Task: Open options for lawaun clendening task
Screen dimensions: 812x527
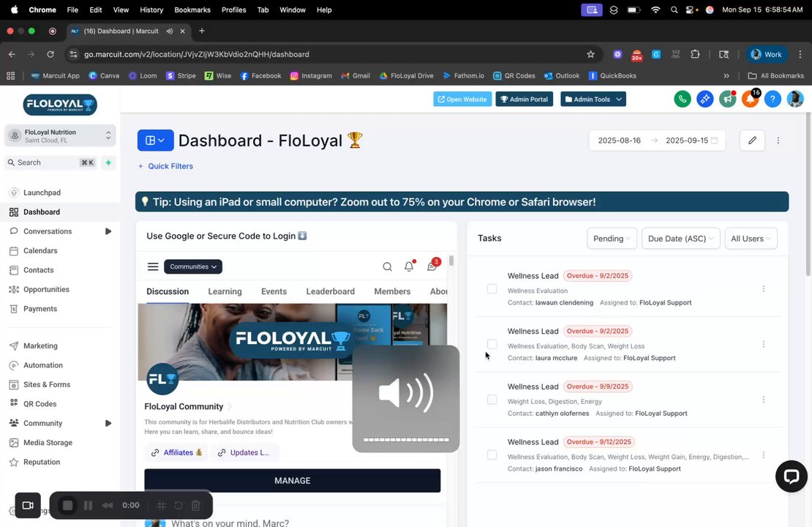Action: pos(763,289)
